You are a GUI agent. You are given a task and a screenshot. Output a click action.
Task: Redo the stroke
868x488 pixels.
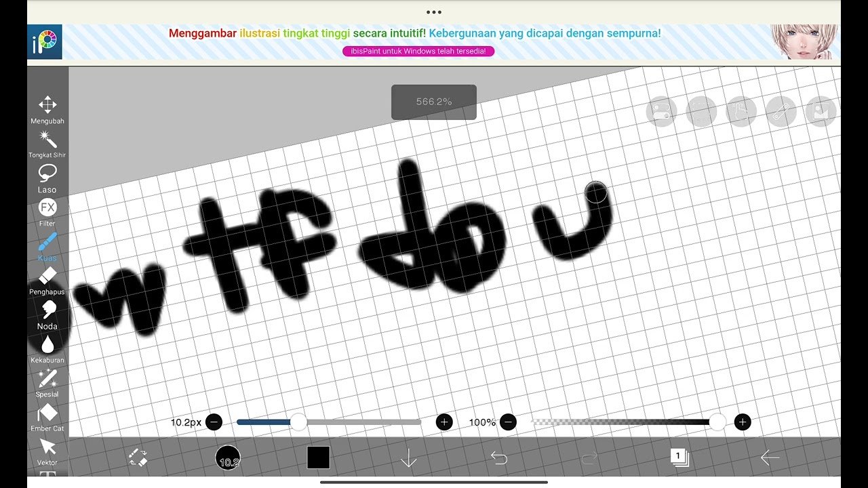point(589,458)
